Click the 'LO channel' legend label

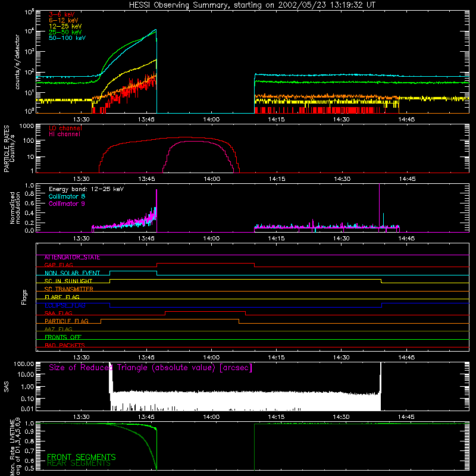pos(65,128)
